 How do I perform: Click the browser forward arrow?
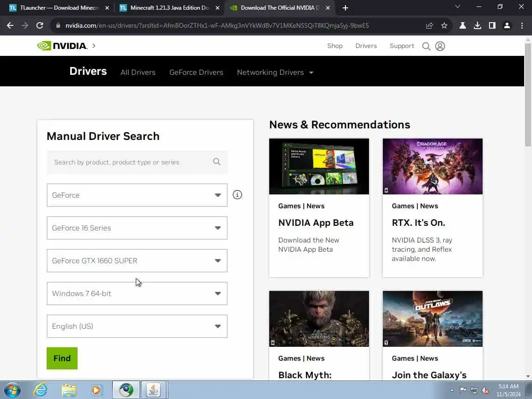pos(25,25)
